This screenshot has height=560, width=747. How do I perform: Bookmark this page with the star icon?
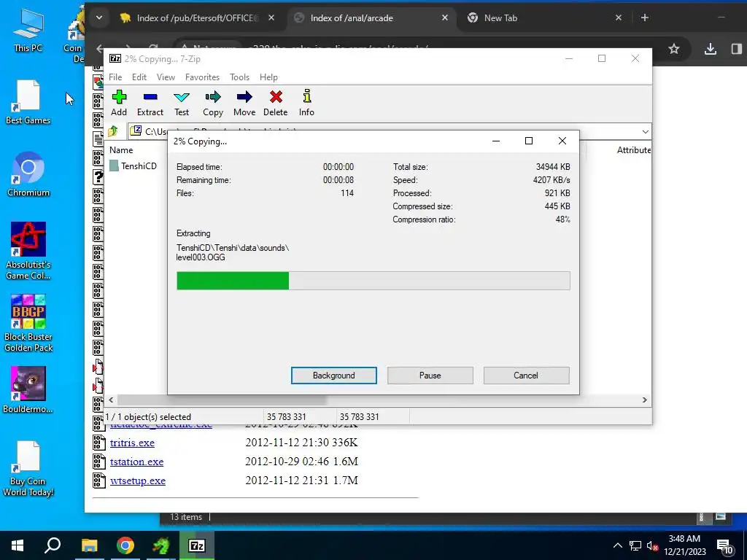pyautogui.click(x=673, y=49)
